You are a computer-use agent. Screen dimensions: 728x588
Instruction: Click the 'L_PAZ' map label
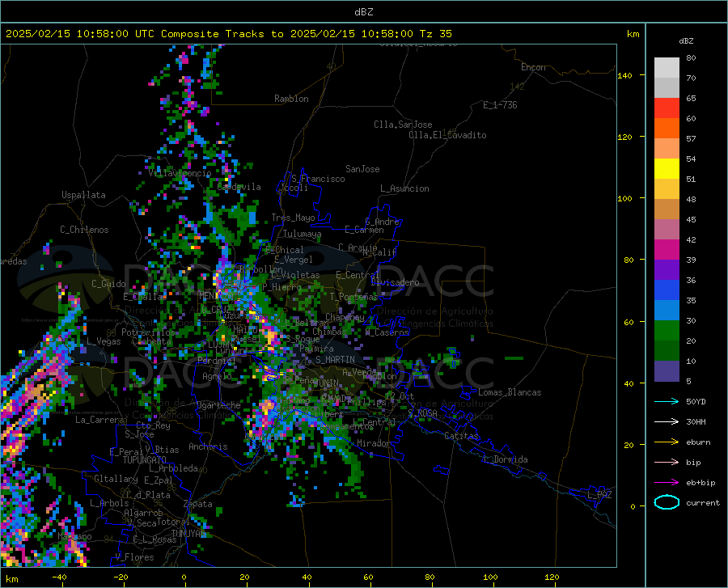coord(599,495)
